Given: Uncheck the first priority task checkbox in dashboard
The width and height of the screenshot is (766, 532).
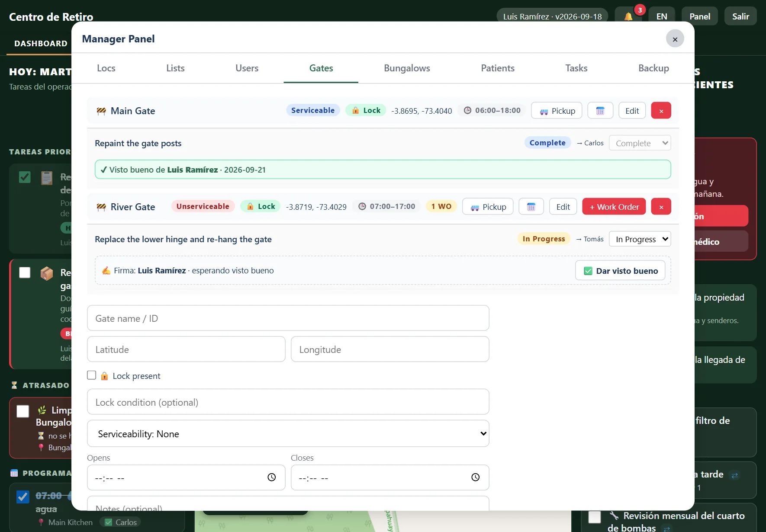Looking at the screenshot, I should (25, 177).
